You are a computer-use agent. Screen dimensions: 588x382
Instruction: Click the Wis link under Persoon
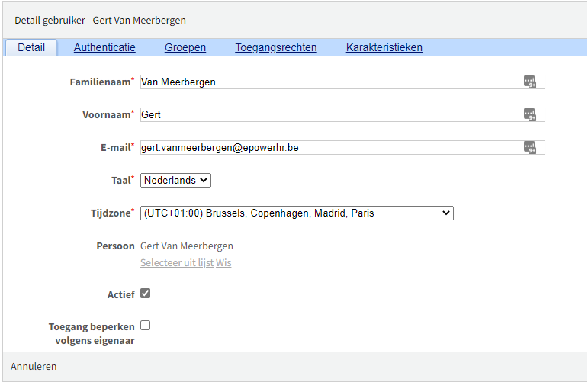223,263
